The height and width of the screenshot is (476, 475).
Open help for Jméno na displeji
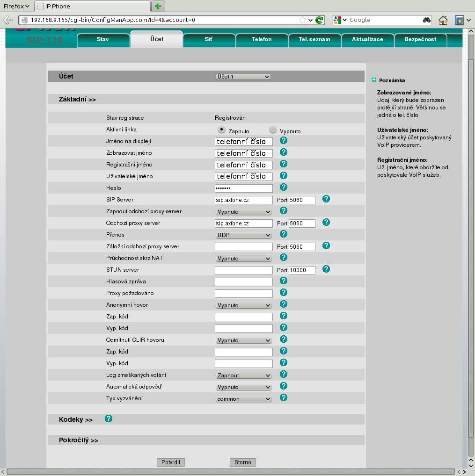point(283,140)
